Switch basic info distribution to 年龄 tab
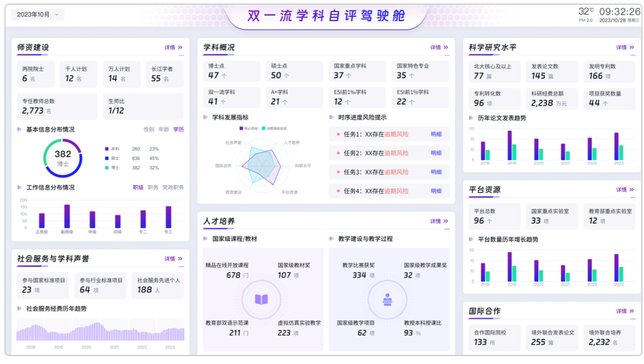The height and width of the screenshot is (364, 644). (164, 129)
